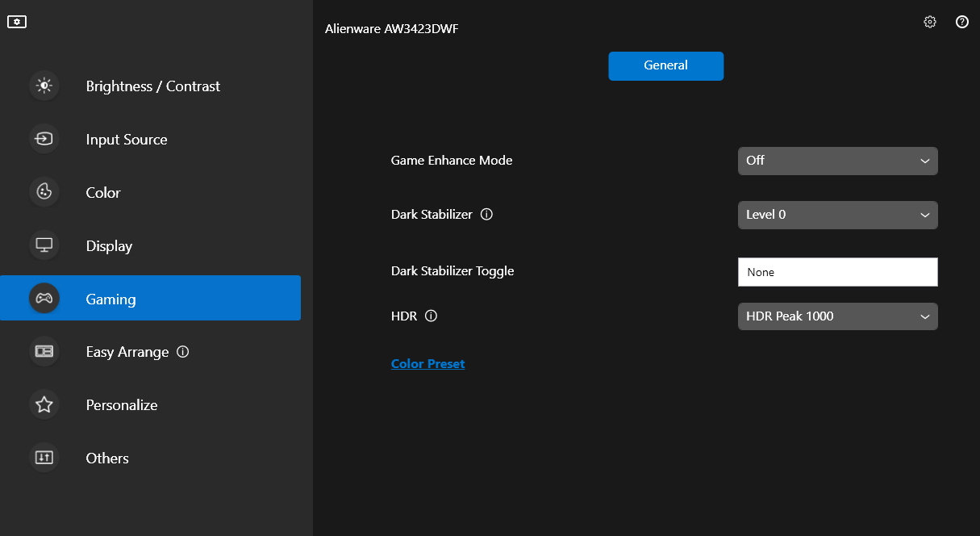Open the HDR Peak 1000 dropdown

837,316
